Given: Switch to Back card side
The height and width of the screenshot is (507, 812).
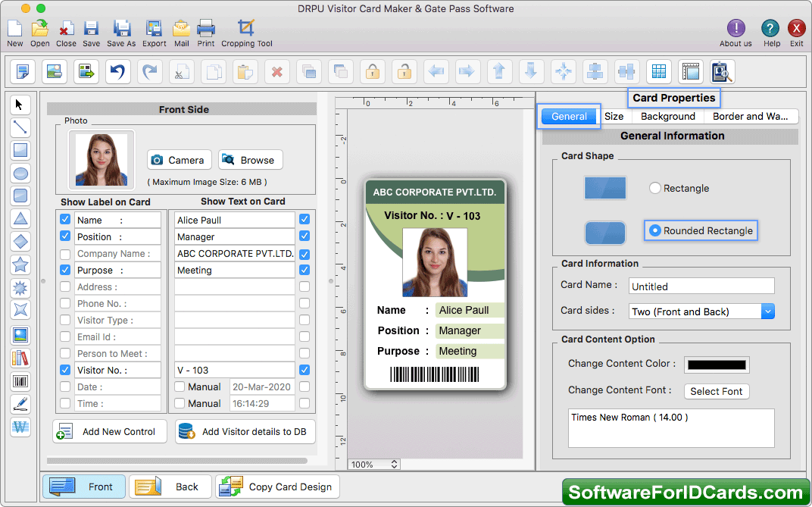Looking at the screenshot, I should click(170, 487).
